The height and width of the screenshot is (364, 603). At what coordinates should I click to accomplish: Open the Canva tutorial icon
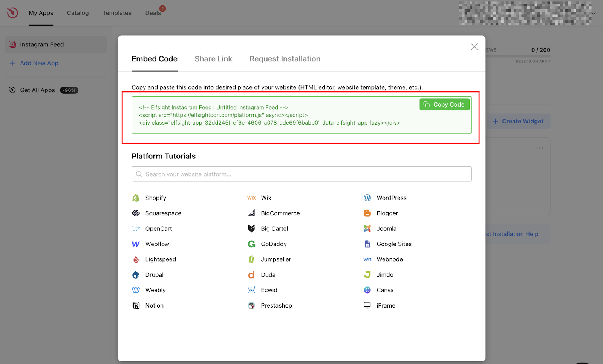click(x=367, y=290)
